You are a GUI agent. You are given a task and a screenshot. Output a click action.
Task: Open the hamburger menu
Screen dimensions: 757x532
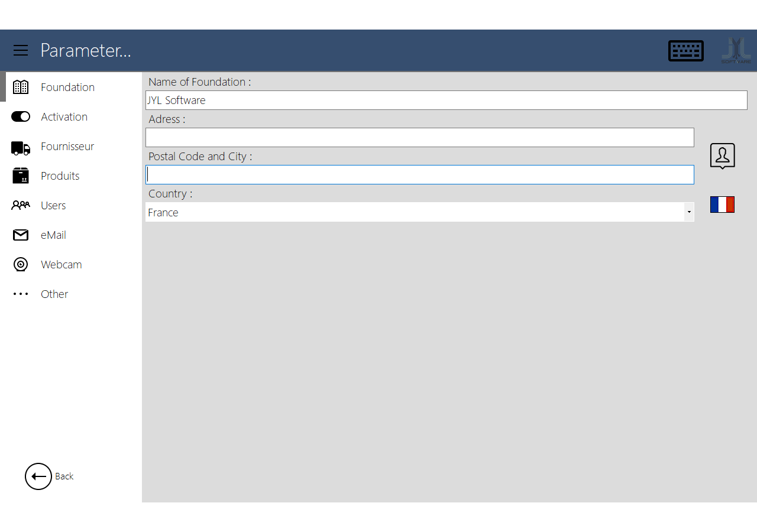click(21, 50)
